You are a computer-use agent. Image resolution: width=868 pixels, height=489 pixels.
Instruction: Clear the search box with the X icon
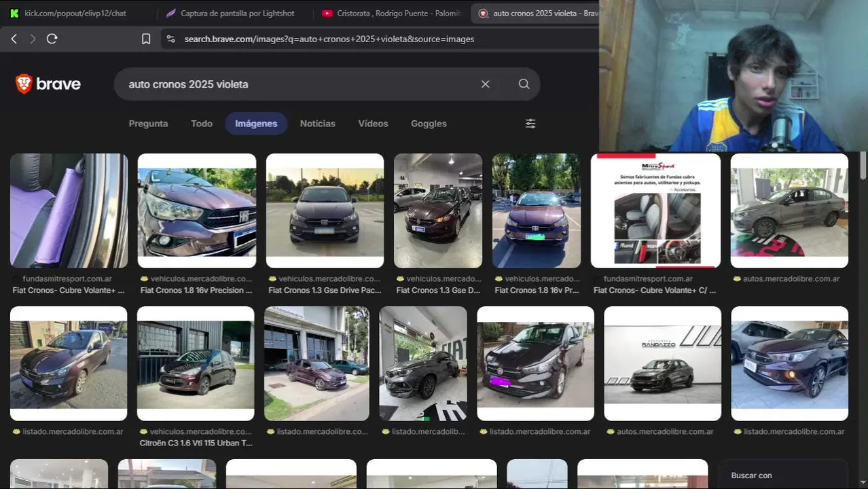tap(485, 84)
